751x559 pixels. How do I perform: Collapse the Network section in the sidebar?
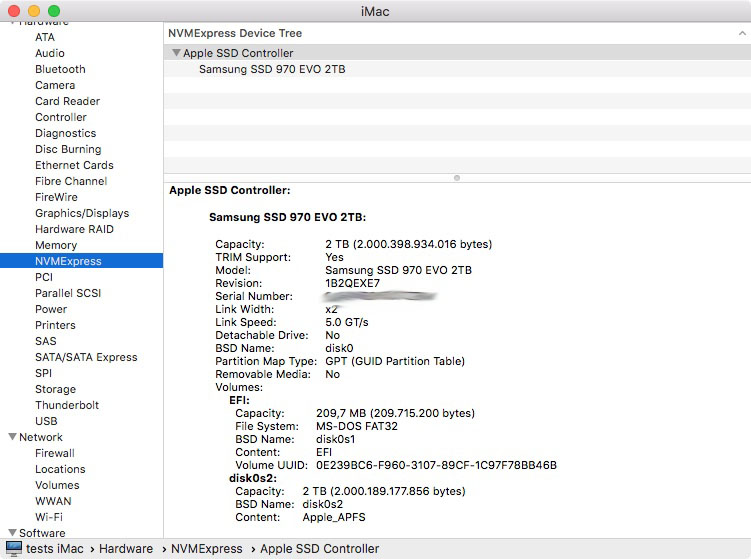[x=11, y=437]
